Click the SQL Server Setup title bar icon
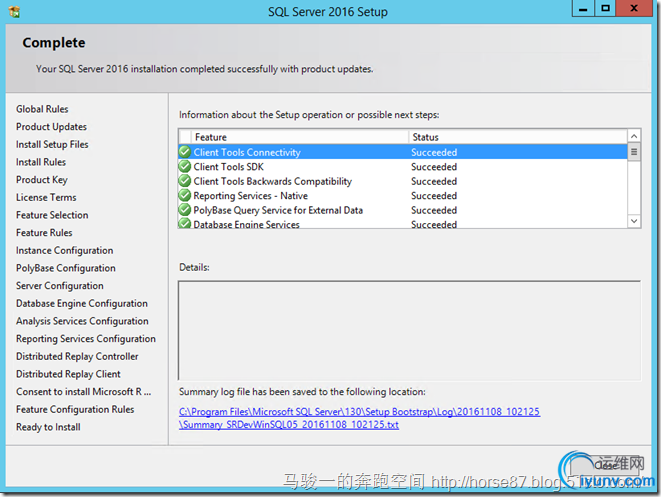 [14, 12]
